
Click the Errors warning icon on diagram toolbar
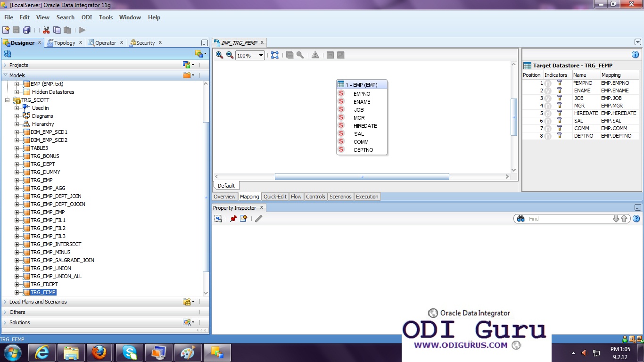315,55
